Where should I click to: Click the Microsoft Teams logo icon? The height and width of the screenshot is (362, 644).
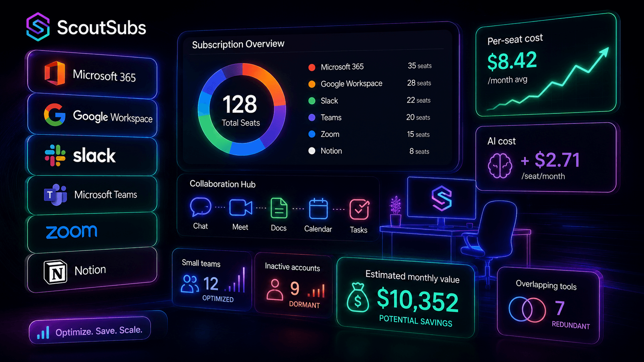click(55, 195)
